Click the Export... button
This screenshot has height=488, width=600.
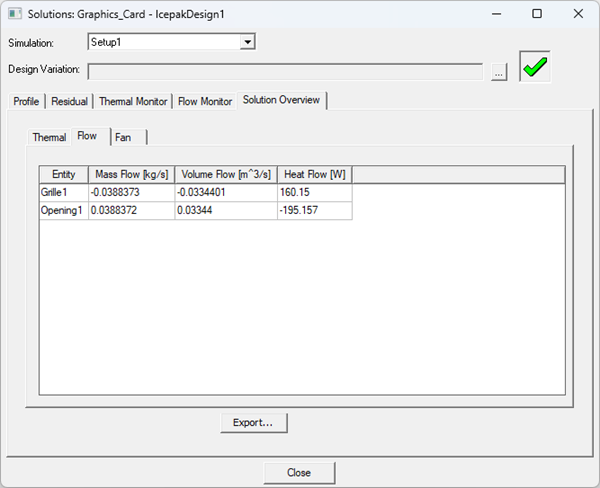[254, 423]
